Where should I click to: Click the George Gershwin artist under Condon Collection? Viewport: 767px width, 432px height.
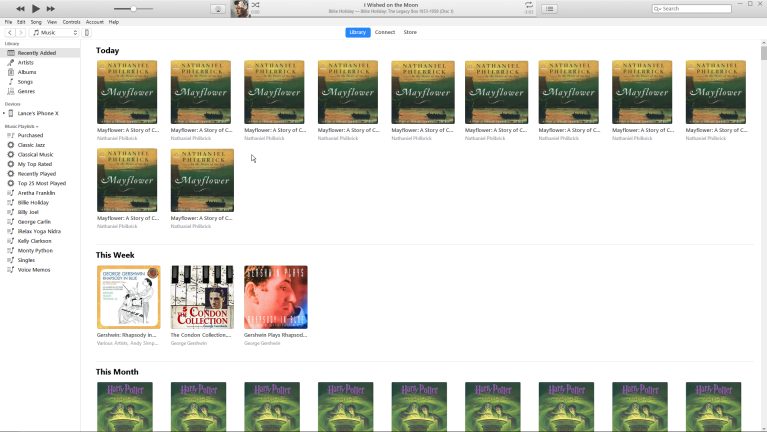(x=188, y=343)
